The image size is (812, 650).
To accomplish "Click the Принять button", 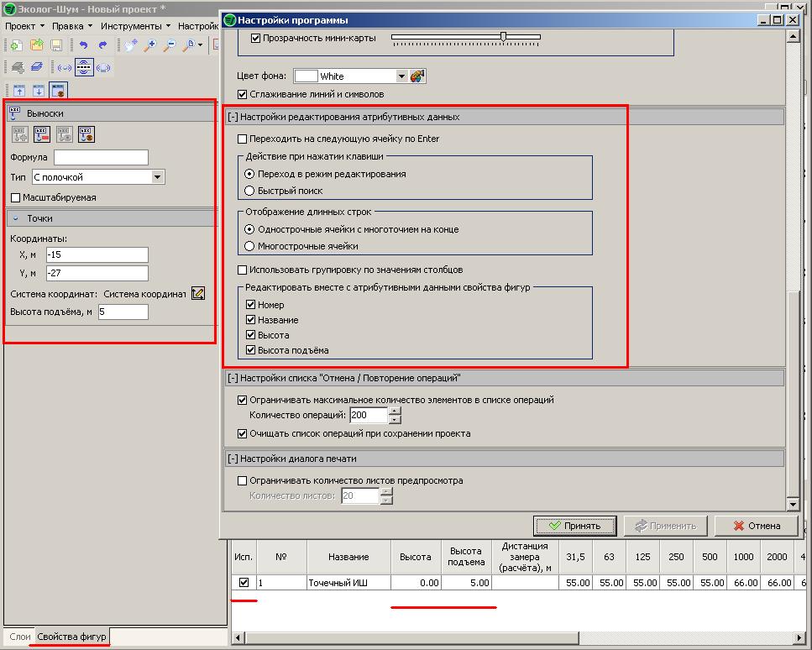I will 574,526.
